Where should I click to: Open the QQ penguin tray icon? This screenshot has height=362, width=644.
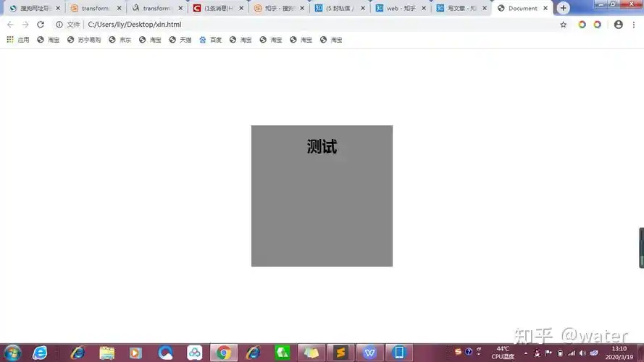(x=537, y=353)
